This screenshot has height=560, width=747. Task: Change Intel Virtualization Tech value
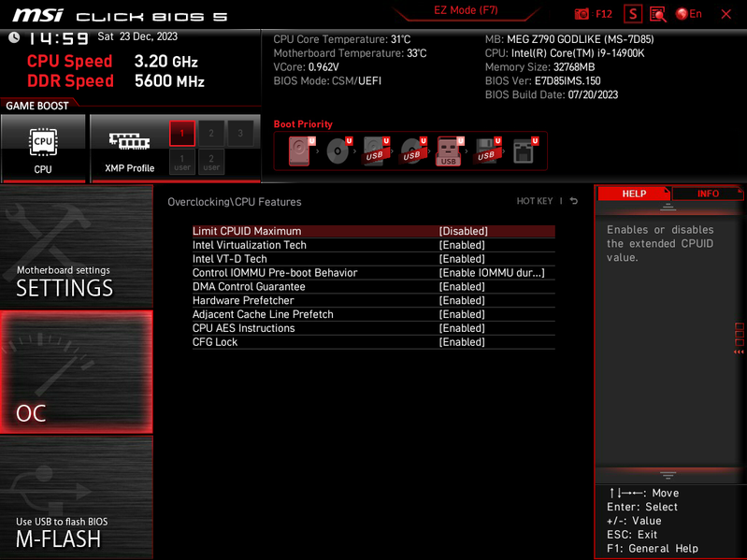[462, 245]
